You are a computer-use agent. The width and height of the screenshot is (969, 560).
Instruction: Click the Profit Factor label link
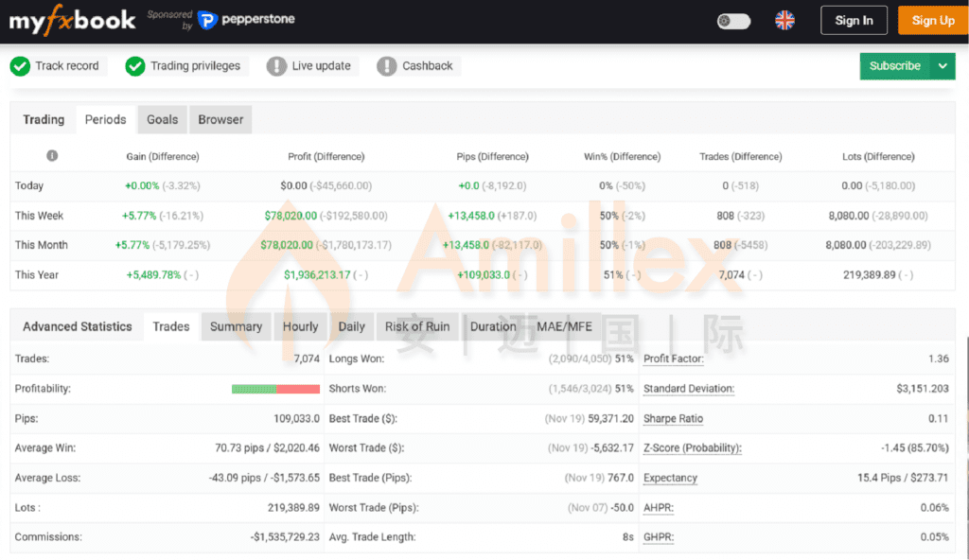673,359
